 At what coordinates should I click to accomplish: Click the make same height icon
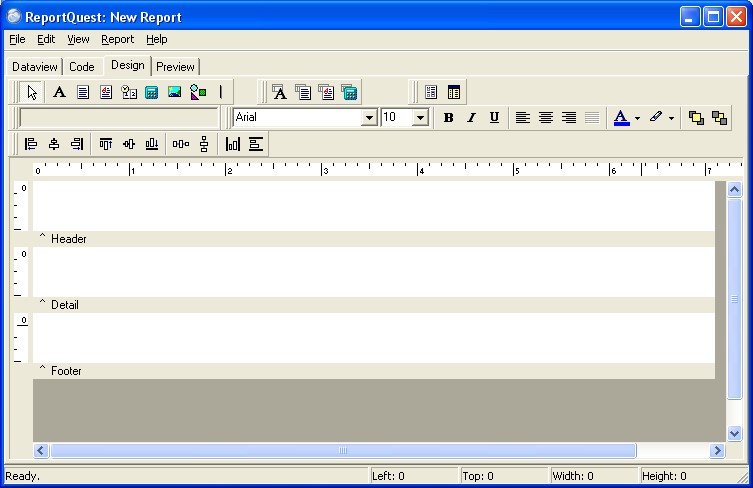[x=232, y=144]
